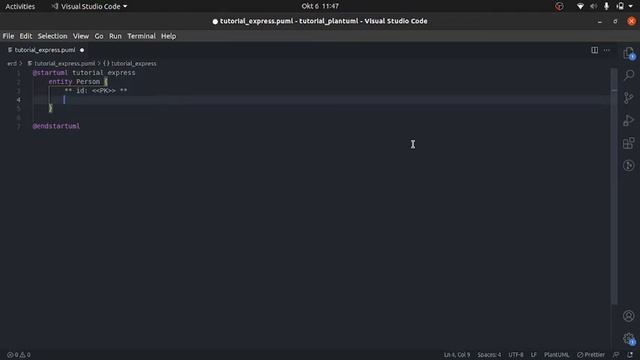Screen dimensions: 640x360
Task: Click the power icon in top panel
Action: (x=620, y=6)
